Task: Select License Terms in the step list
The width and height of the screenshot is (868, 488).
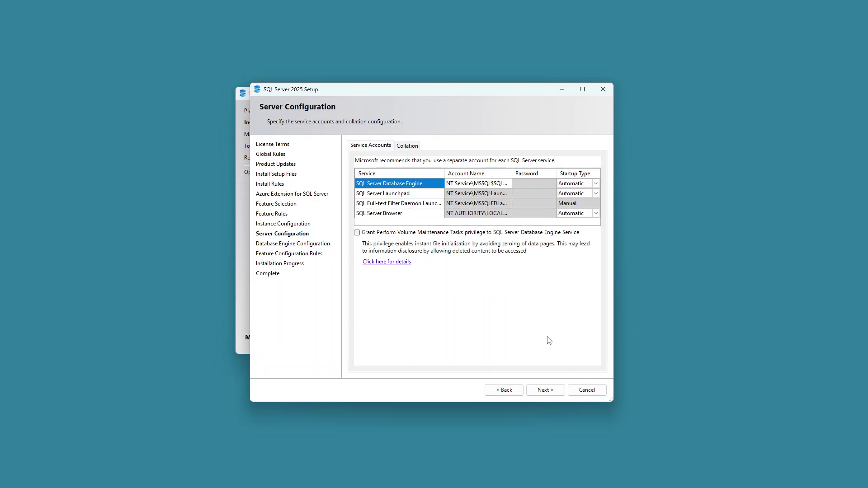Action: click(273, 144)
